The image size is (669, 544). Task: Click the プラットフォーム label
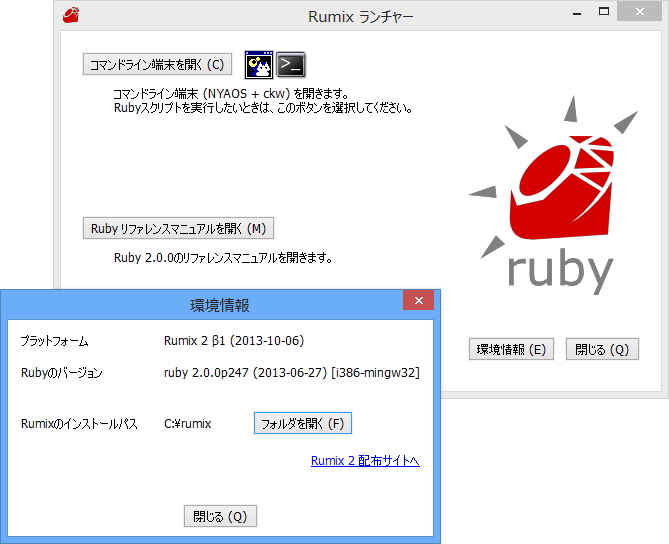click(x=55, y=341)
